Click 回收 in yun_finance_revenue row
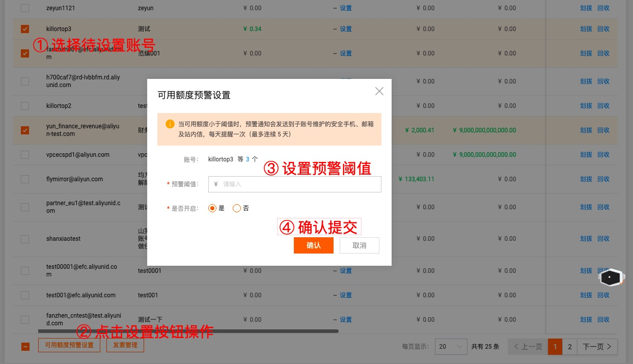 (x=603, y=130)
